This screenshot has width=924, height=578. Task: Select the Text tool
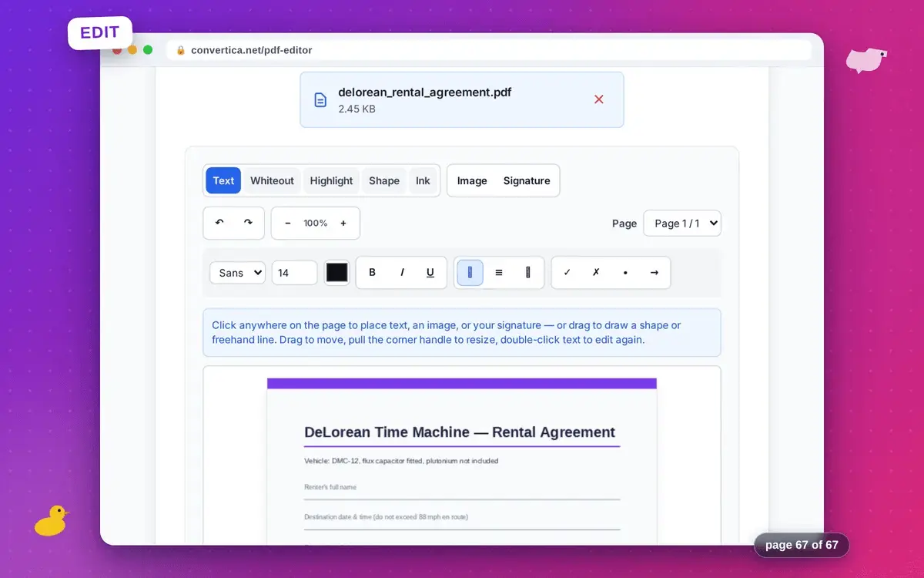pos(223,180)
